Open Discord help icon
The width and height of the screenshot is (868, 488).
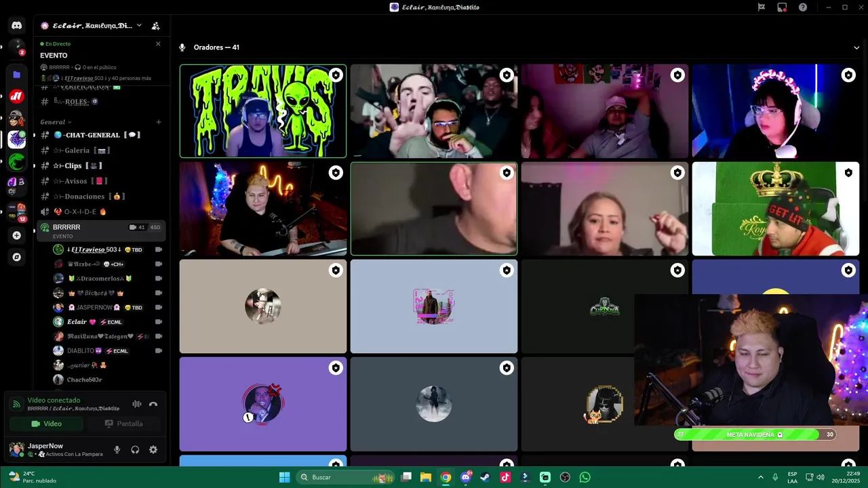tap(803, 7)
